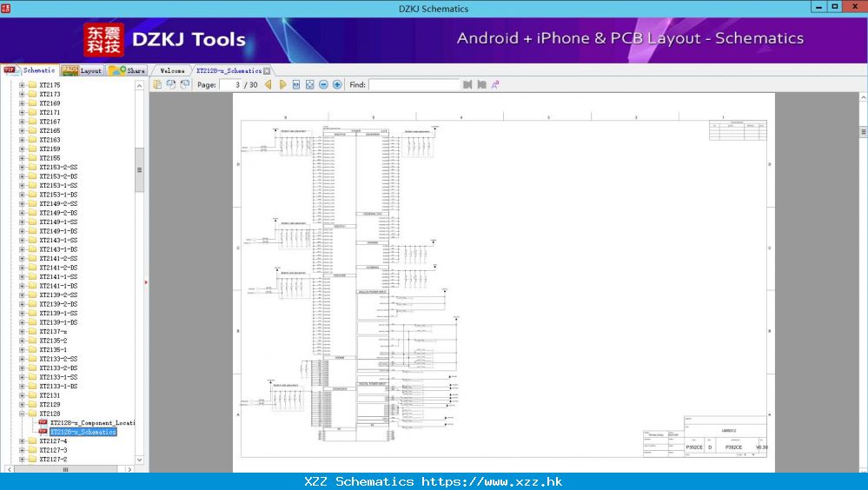
Task: Select XT2167 in the tree
Action: click(x=50, y=122)
